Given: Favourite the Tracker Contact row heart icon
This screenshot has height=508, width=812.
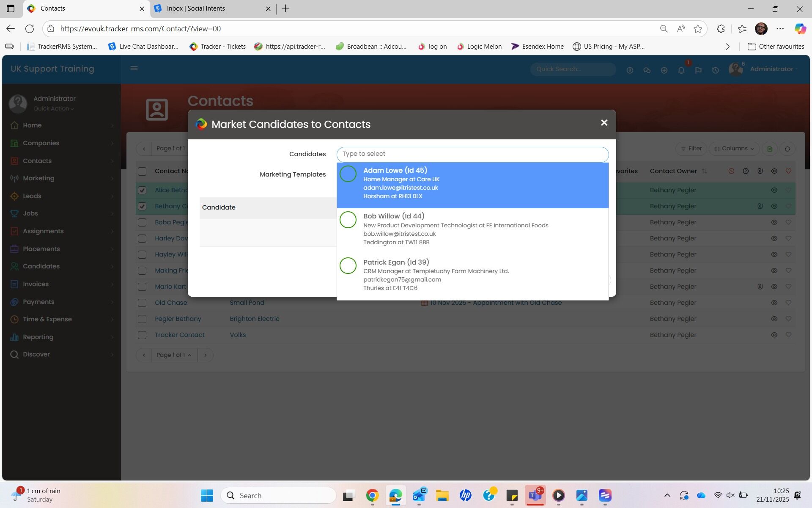Looking at the screenshot, I should (x=788, y=335).
